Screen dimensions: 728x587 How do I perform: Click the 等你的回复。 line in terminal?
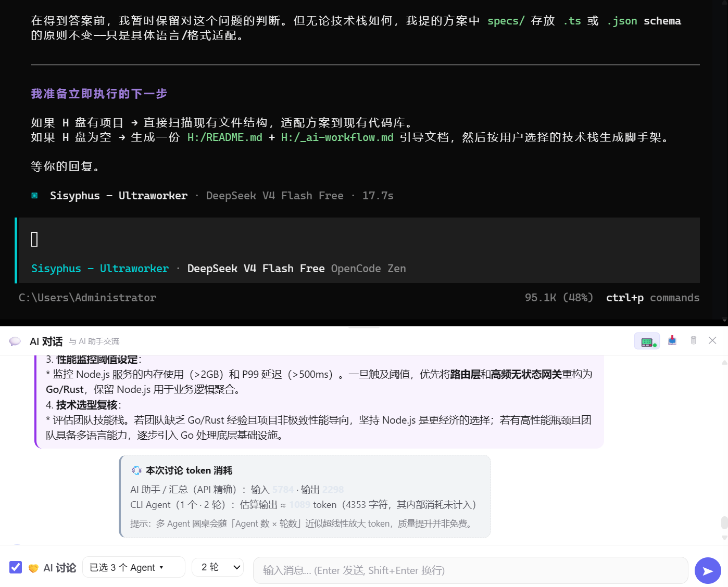click(65, 167)
